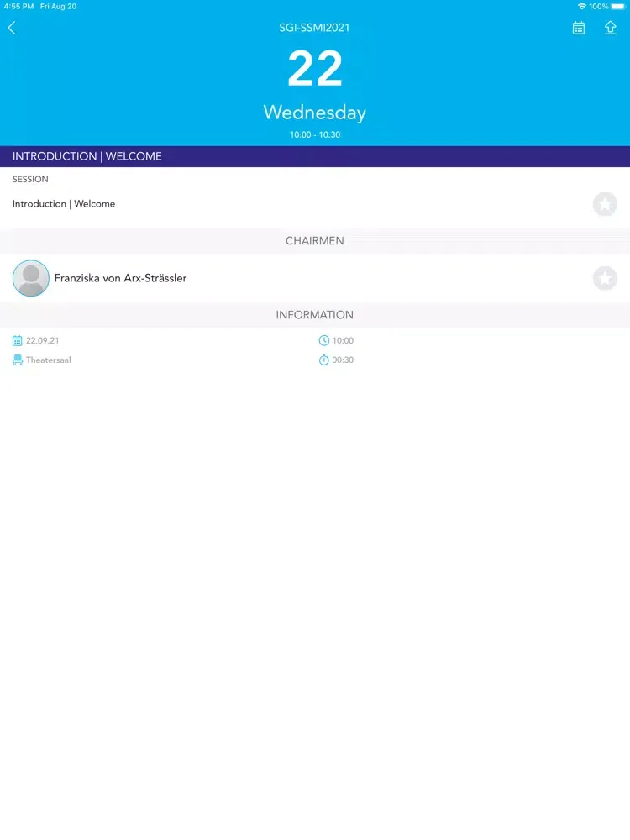Tap the SESSION label
This screenshot has height=840, width=630.
(x=30, y=180)
